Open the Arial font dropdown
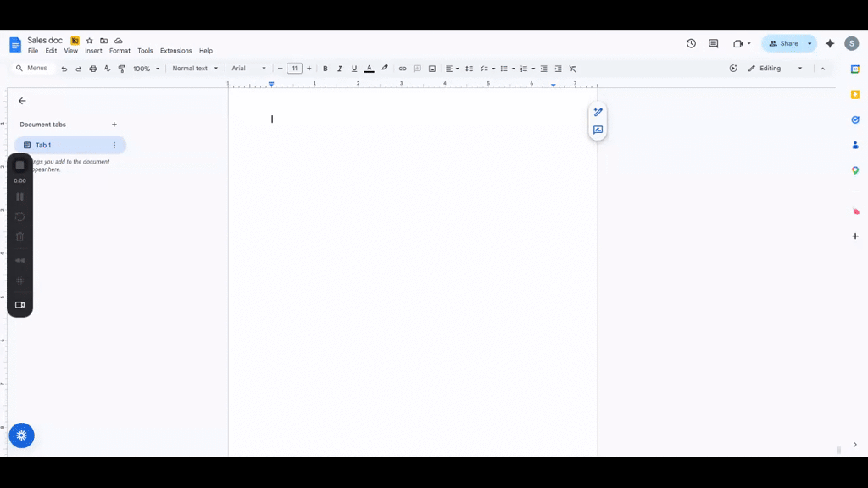The width and height of the screenshot is (868, 488). (248, 69)
